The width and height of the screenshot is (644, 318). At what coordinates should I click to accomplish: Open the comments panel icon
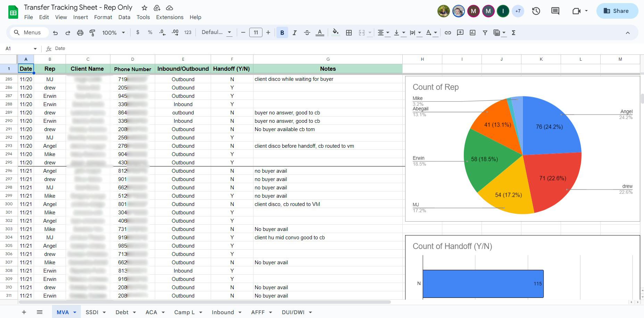(x=555, y=11)
